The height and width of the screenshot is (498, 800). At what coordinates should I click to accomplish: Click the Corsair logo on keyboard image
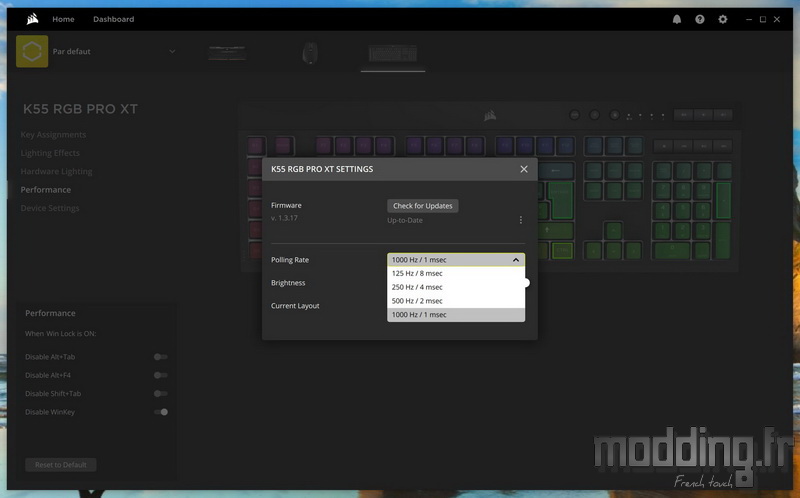click(490, 116)
